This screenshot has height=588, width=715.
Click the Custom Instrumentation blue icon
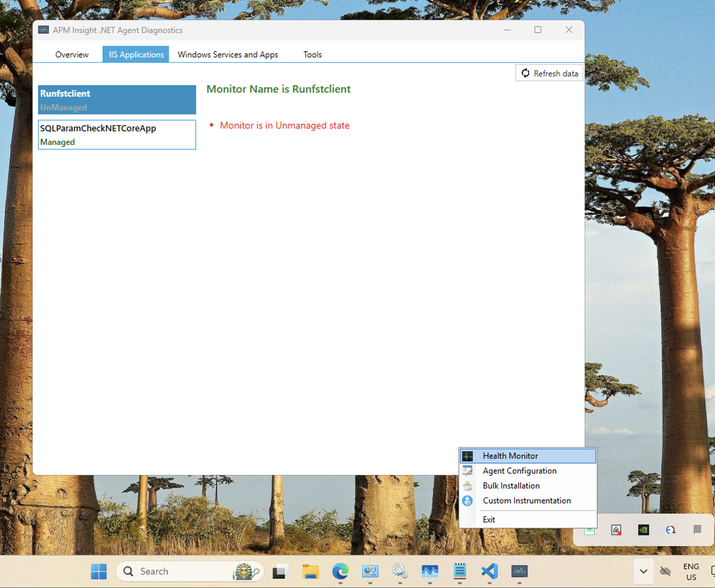pyautogui.click(x=467, y=501)
